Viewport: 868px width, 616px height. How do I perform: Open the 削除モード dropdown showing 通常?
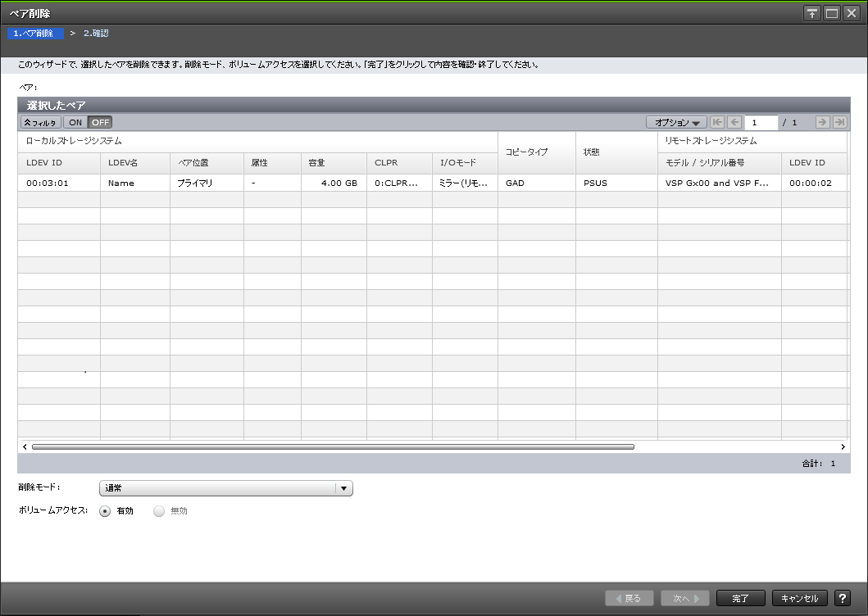(226, 488)
